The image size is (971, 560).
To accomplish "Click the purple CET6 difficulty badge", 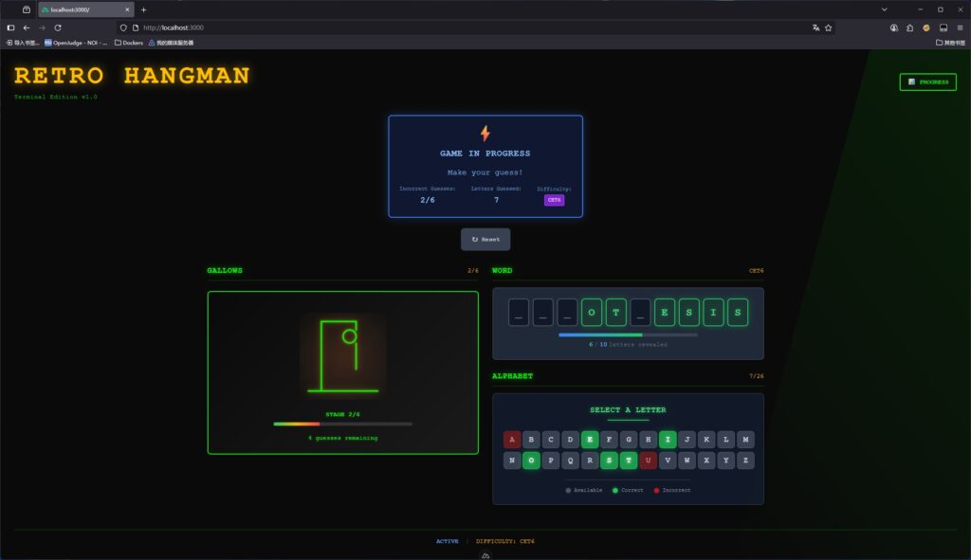I will tap(554, 200).
